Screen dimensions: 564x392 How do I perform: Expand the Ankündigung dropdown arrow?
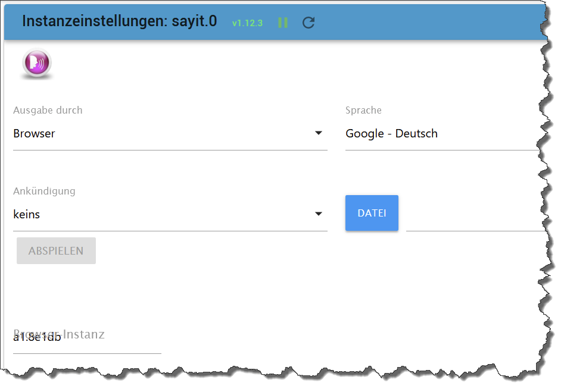pos(318,214)
